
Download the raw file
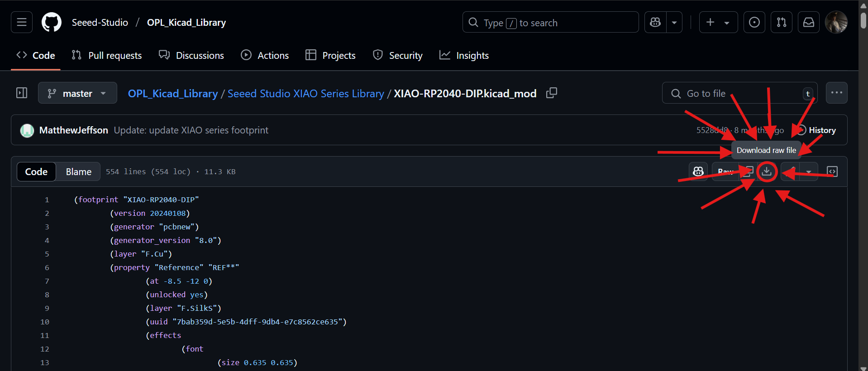[767, 171]
